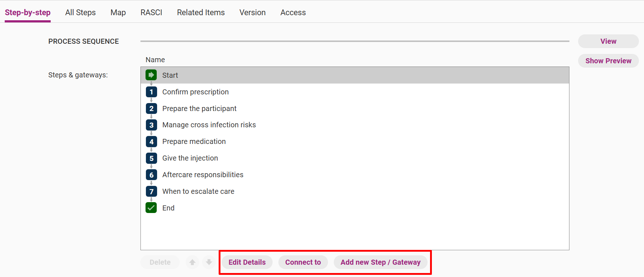Go to the Related Items tab

pyautogui.click(x=201, y=12)
